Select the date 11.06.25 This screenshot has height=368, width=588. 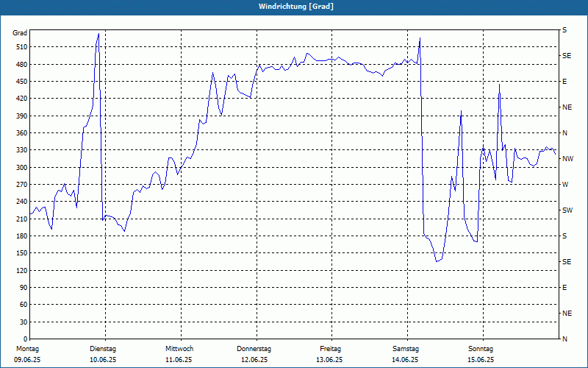click(x=179, y=360)
